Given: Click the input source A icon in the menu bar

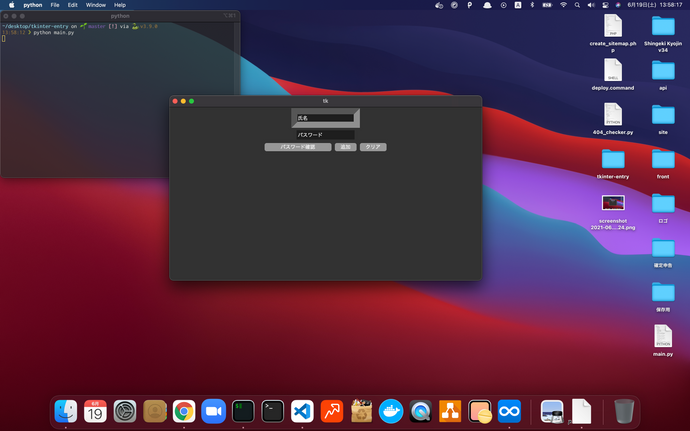Looking at the screenshot, I should (x=518, y=5).
